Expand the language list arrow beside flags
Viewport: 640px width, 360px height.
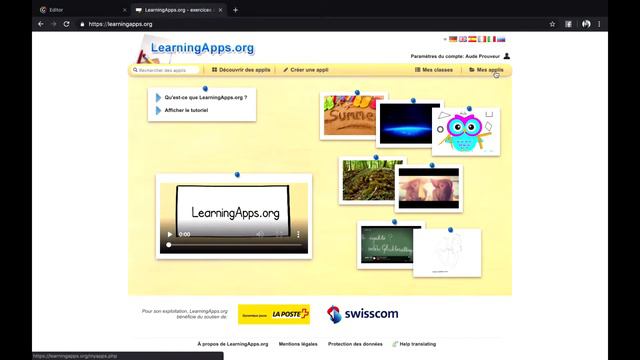tap(445, 39)
